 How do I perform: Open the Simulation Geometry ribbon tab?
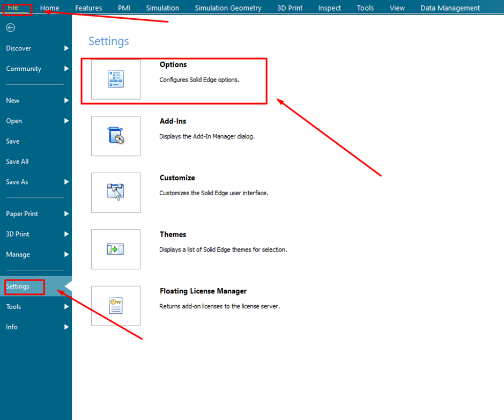[x=228, y=8]
